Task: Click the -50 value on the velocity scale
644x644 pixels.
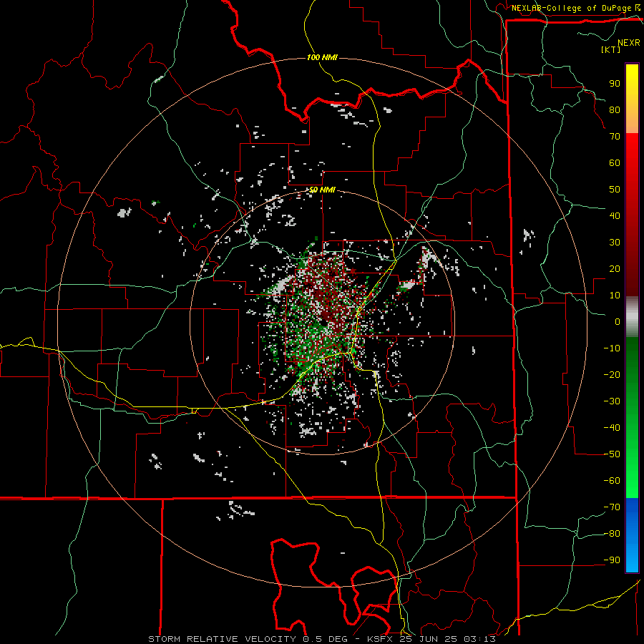Action: [x=612, y=454]
